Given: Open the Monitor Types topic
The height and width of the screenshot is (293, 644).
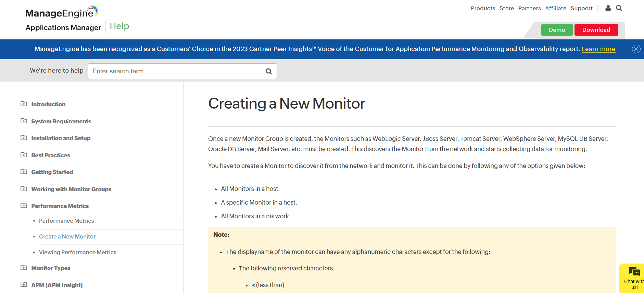Looking at the screenshot, I should pyautogui.click(x=51, y=268).
